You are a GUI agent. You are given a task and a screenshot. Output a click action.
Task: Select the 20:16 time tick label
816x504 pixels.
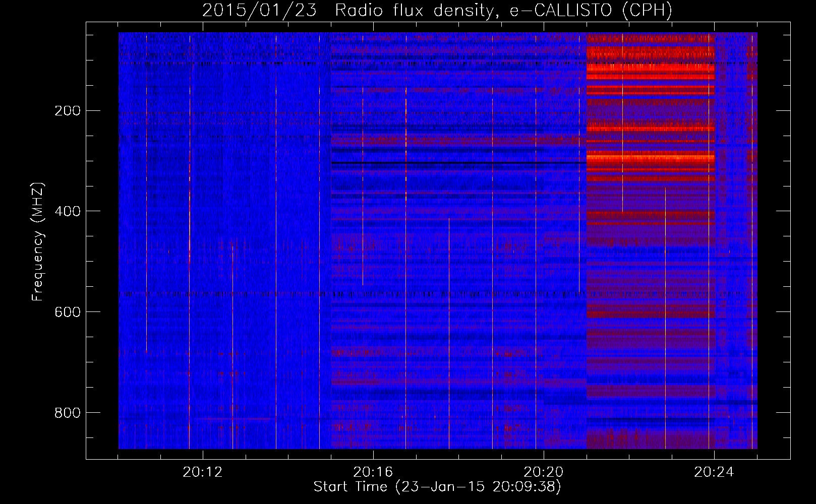pos(373,472)
